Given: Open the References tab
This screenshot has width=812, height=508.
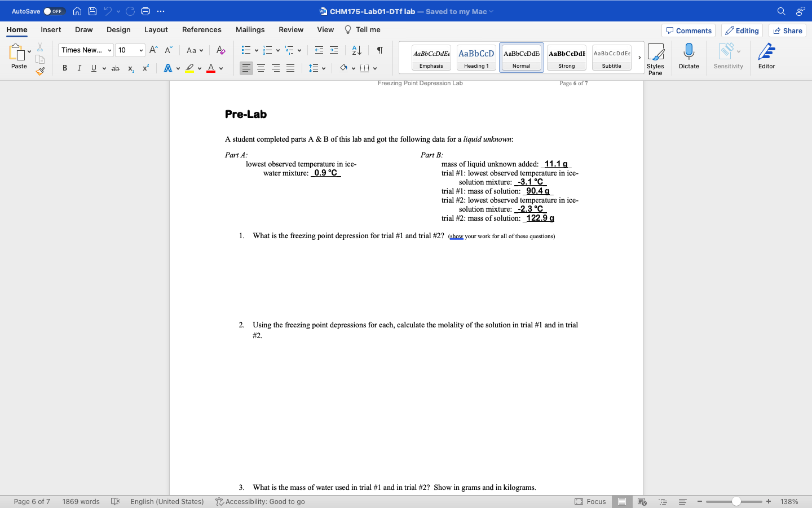Looking at the screenshot, I should click(x=201, y=30).
